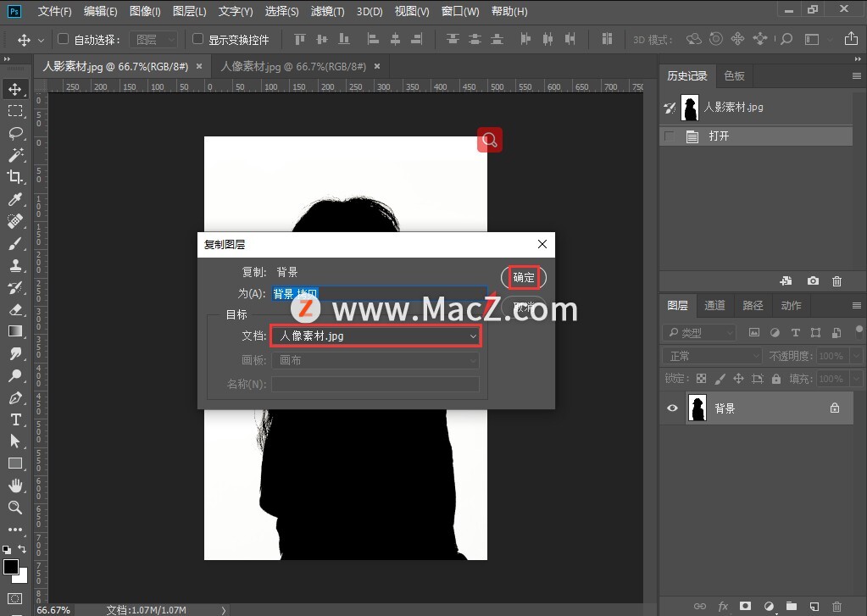Select the Eraser tool

click(x=15, y=309)
